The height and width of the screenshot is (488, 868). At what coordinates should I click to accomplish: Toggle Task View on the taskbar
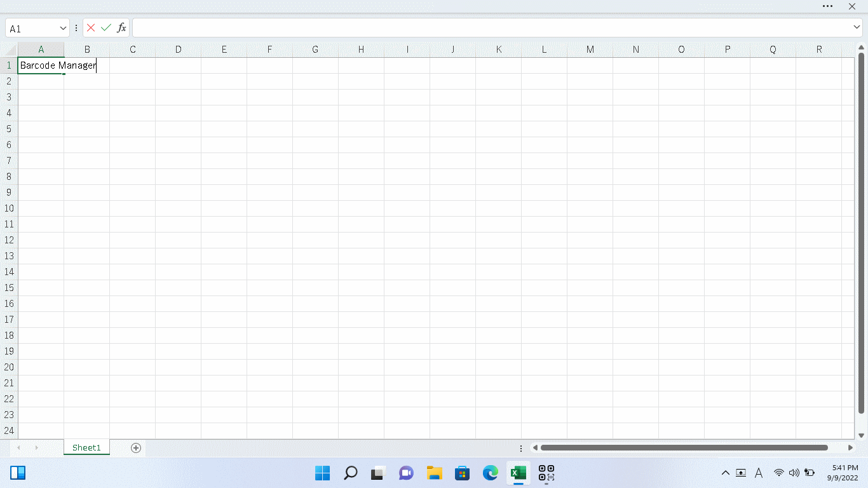[377, 473]
